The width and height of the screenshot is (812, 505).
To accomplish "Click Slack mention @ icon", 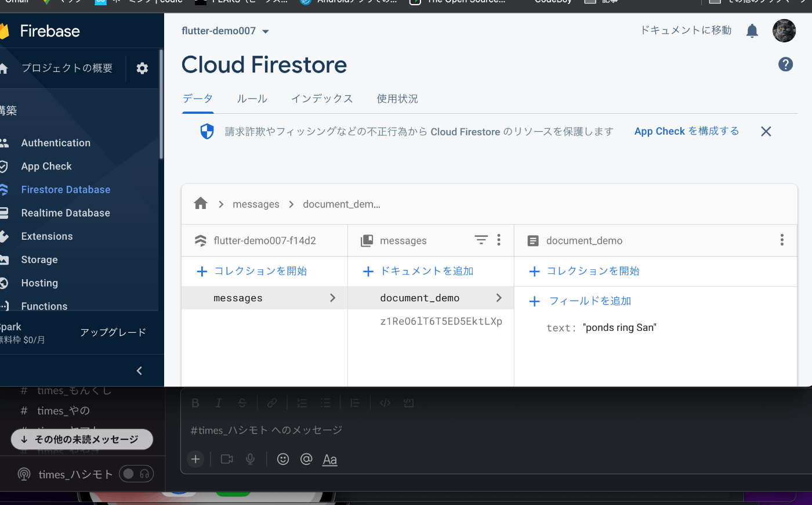I will coord(306,459).
